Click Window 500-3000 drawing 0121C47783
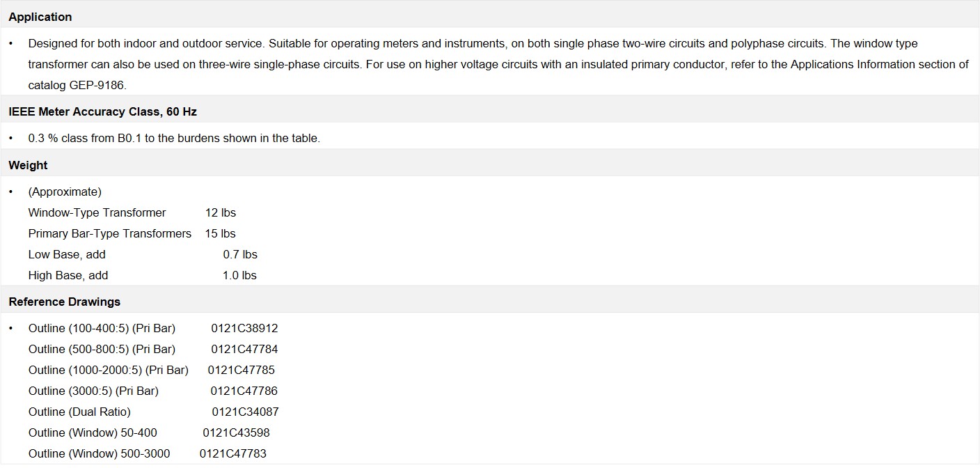The height and width of the screenshot is (468, 980). point(232,453)
